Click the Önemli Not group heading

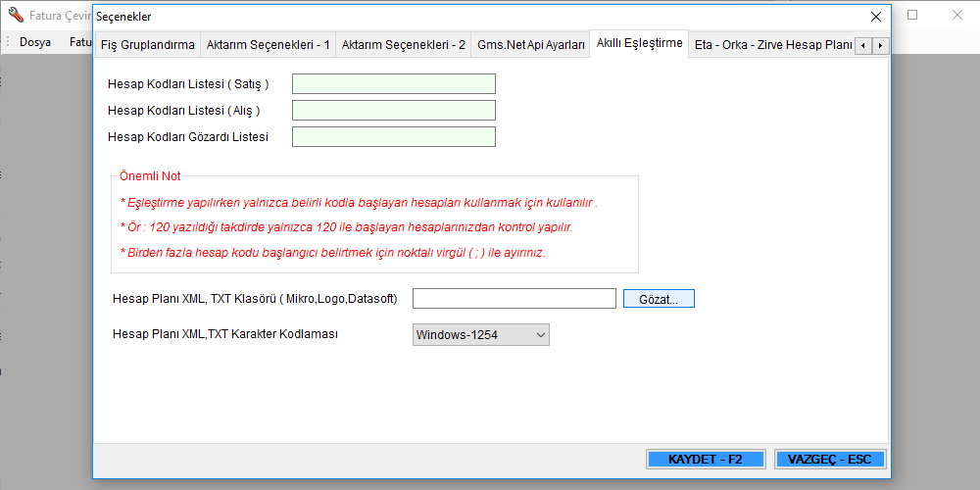[150, 176]
